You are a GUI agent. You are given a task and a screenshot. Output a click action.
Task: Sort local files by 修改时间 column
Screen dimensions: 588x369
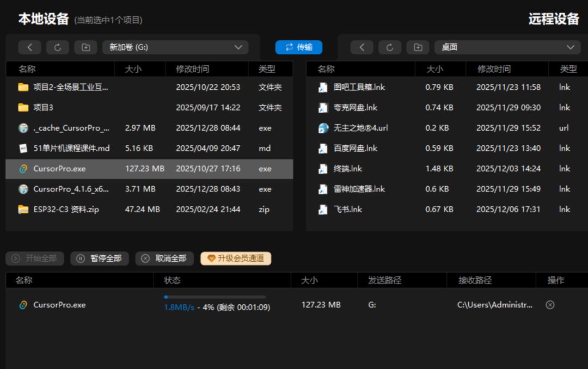tap(192, 69)
